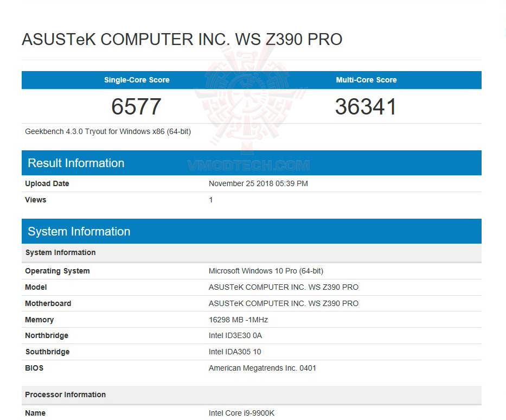506x420 pixels.
Task: Click the Processor Information section header
Action: point(65,394)
